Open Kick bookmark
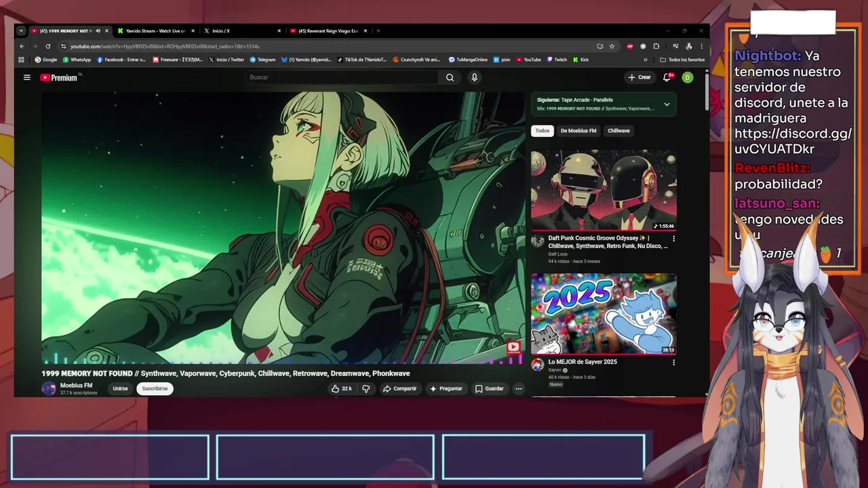Screen dimensions: 868x488 (580, 60)
